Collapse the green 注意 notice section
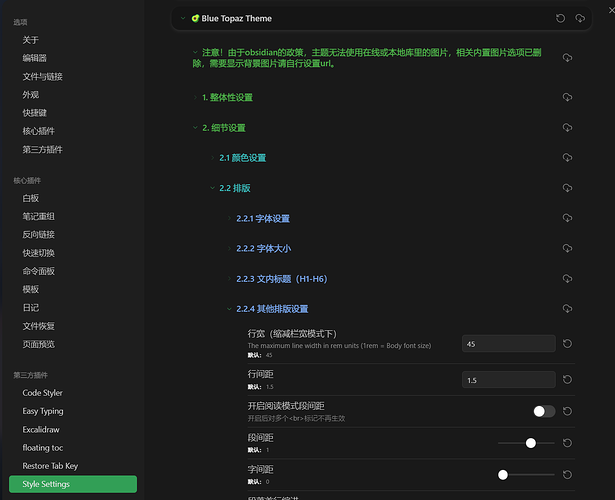 (x=195, y=52)
